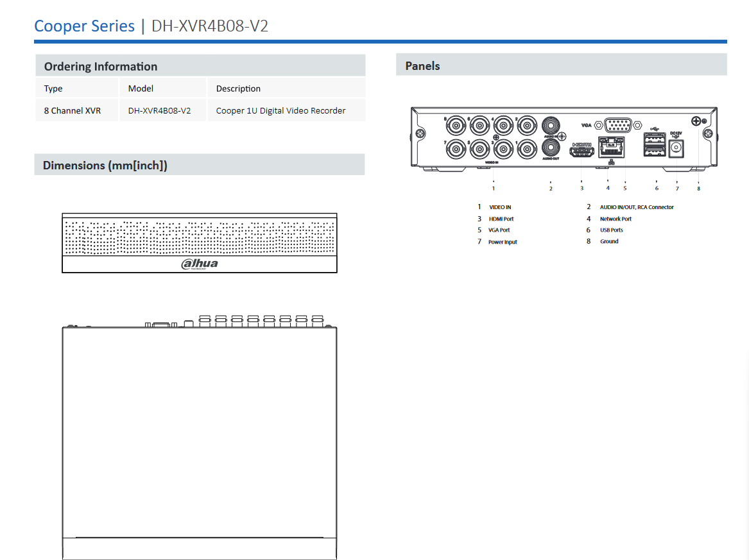This screenshot has width=749, height=560.
Task: Click 'AUDIO IN/OUT, RCA Connector' legend entry
Action: (637, 207)
